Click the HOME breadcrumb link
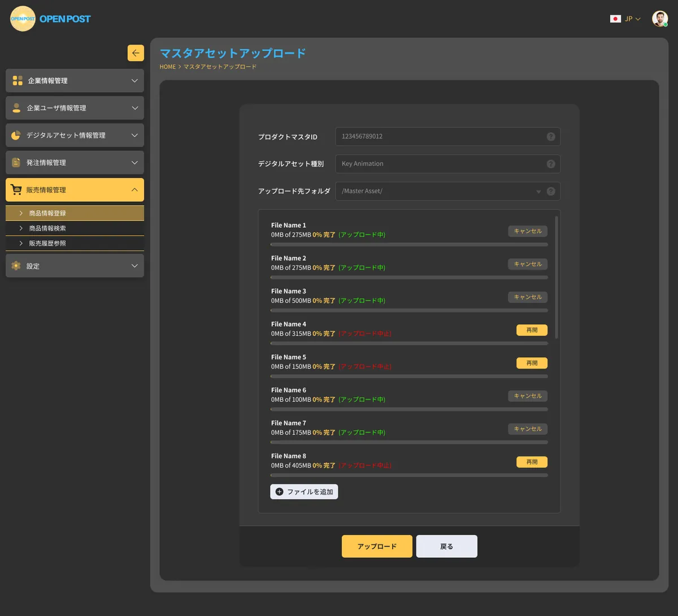678x616 pixels. tap(168, 67)
